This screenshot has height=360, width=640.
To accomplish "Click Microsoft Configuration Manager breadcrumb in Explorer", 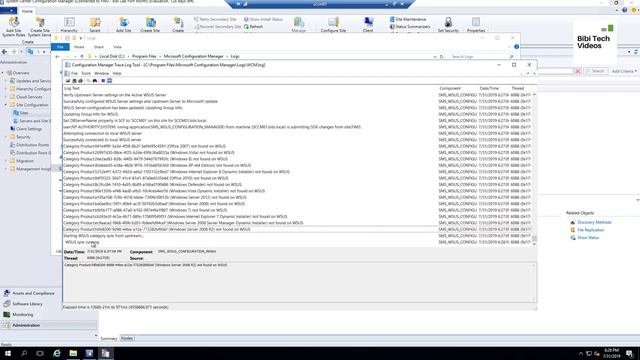I will 193,56.
